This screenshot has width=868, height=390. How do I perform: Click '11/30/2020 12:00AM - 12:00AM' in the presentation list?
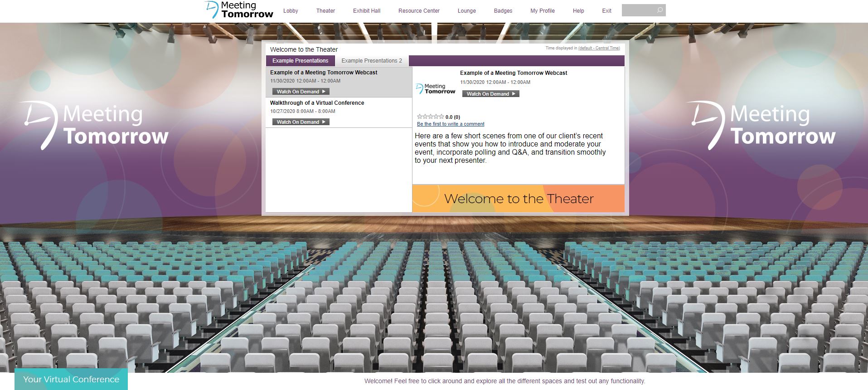pos(305,81)
